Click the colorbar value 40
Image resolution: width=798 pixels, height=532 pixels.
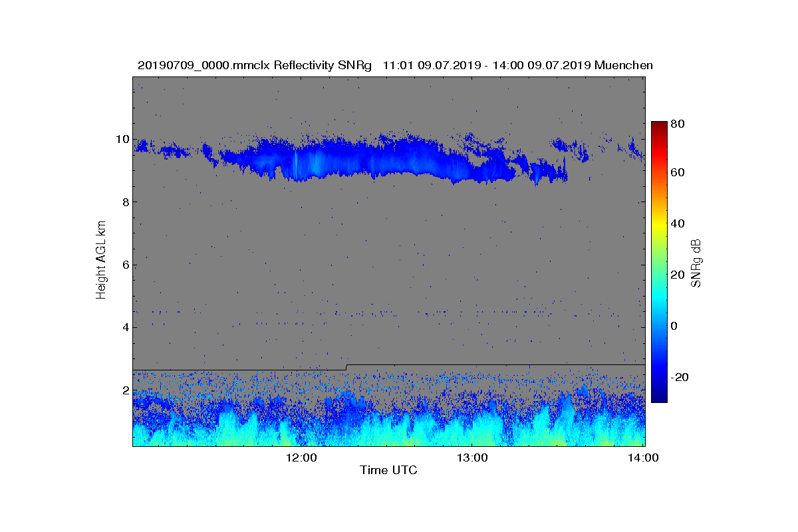coord(678,223)
